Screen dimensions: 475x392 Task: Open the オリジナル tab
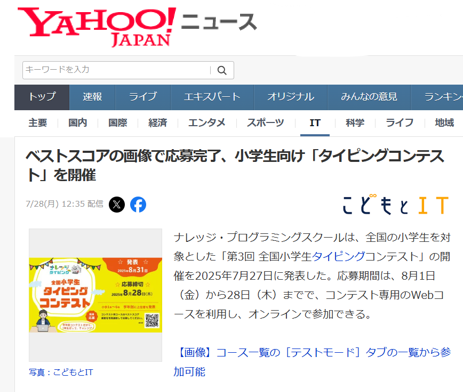coord(290,97)
